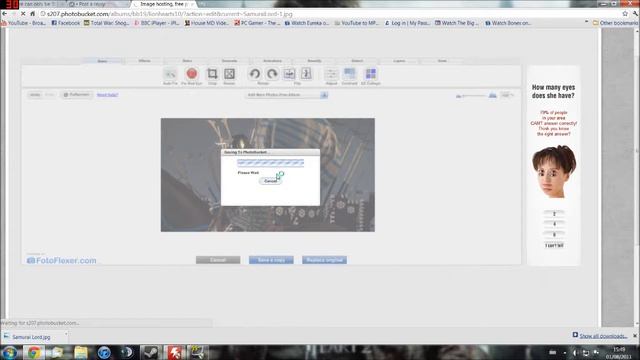Open the Total War: Shog... bookmark
The width and height of the screenshot is (640, 360).
coord(107,23)
